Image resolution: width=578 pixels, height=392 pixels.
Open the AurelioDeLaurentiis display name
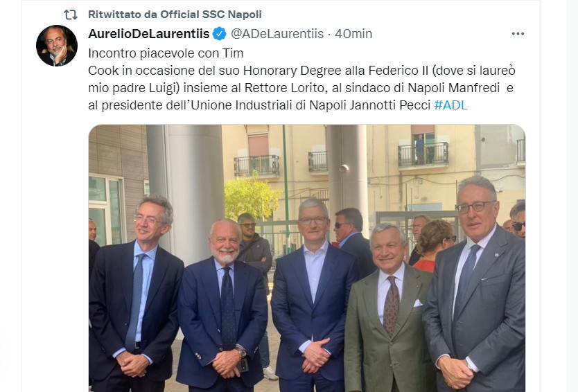pyautogui.click(x=149, y=34)
